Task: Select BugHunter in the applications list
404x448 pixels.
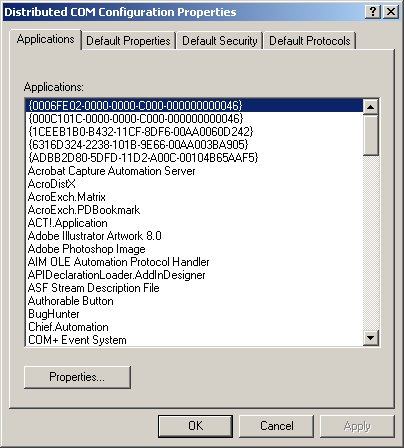Action: tap(194, 314)
